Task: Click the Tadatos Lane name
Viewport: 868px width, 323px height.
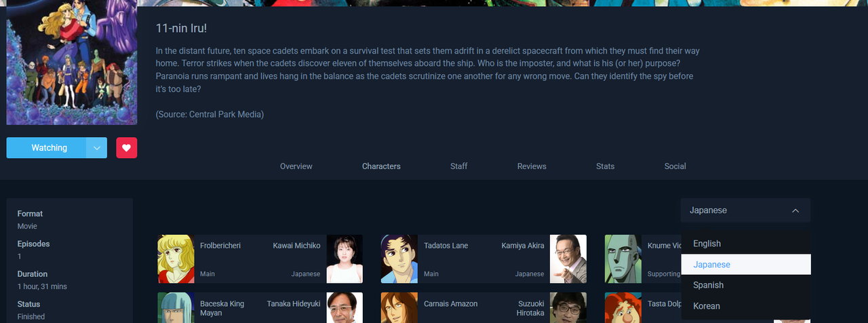Action: point(446,246)
